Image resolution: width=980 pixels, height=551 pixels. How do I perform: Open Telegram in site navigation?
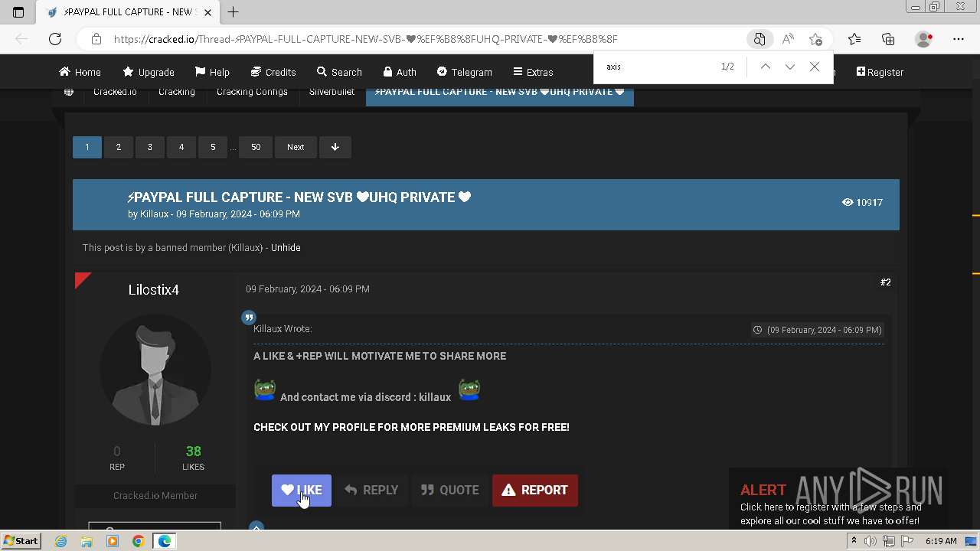(x=464, y=72)
